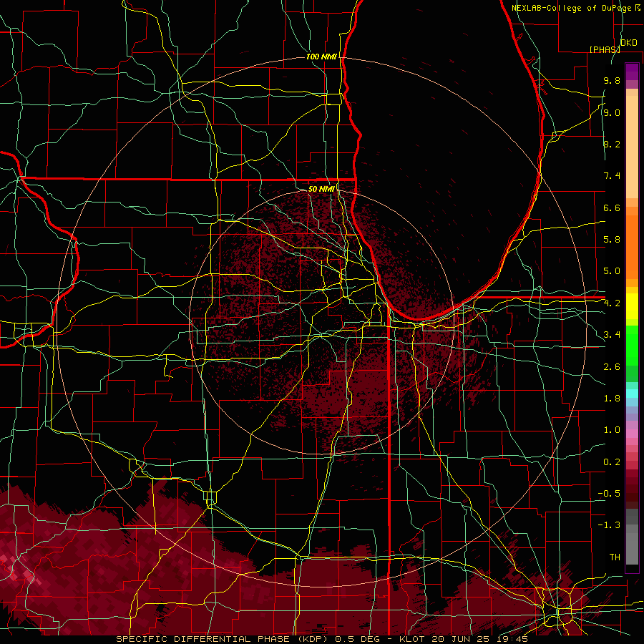Click the 8.2 scale label
Viewport: 644px width, 644px height.
tap(612, 144)
